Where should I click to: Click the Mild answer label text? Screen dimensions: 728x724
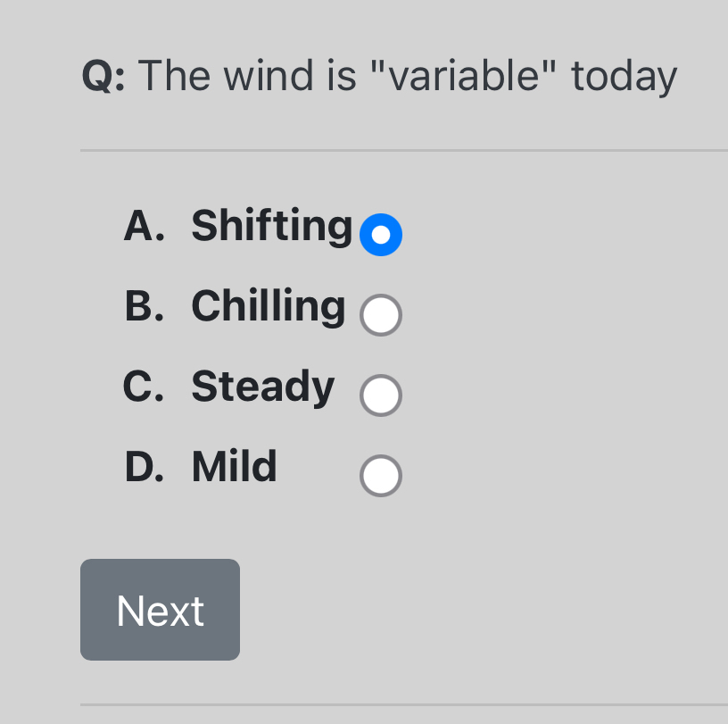click(x=233, y=466)
